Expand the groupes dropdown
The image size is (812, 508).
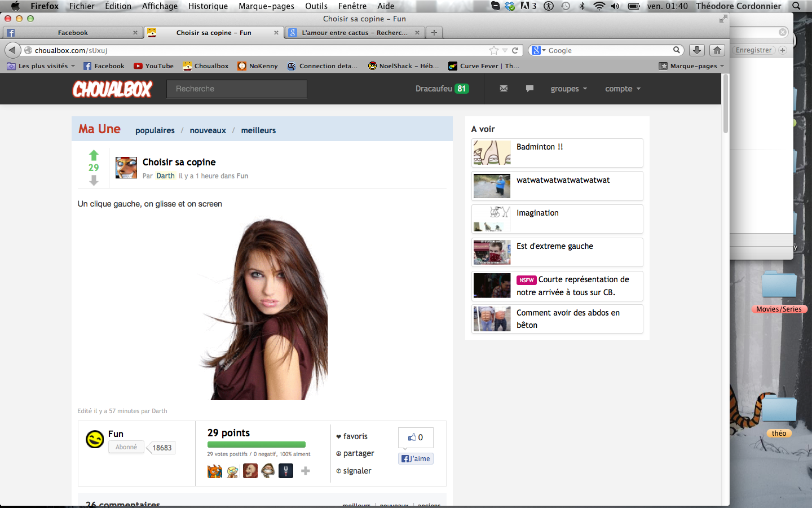[x=568, y=89]
